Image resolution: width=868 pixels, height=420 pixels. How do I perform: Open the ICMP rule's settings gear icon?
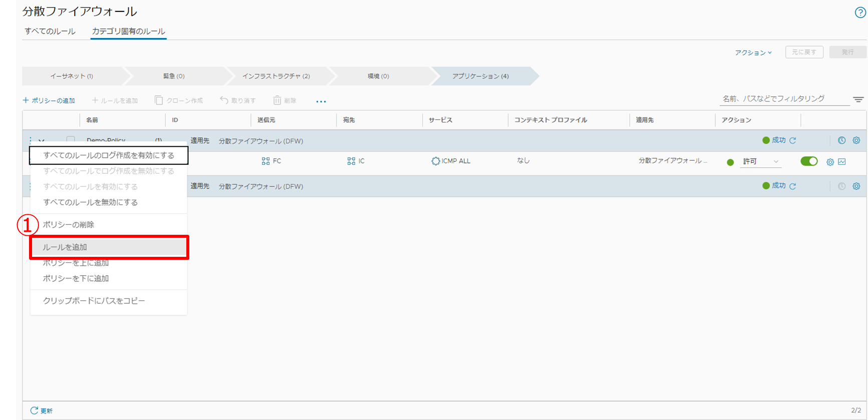pyautogui.click(x=830, y=162)
